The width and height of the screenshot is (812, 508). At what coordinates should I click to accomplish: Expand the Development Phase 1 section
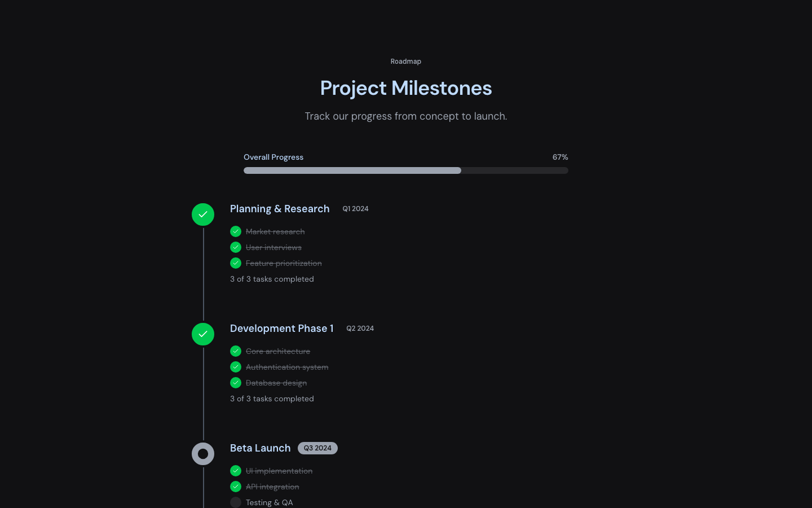282,329
